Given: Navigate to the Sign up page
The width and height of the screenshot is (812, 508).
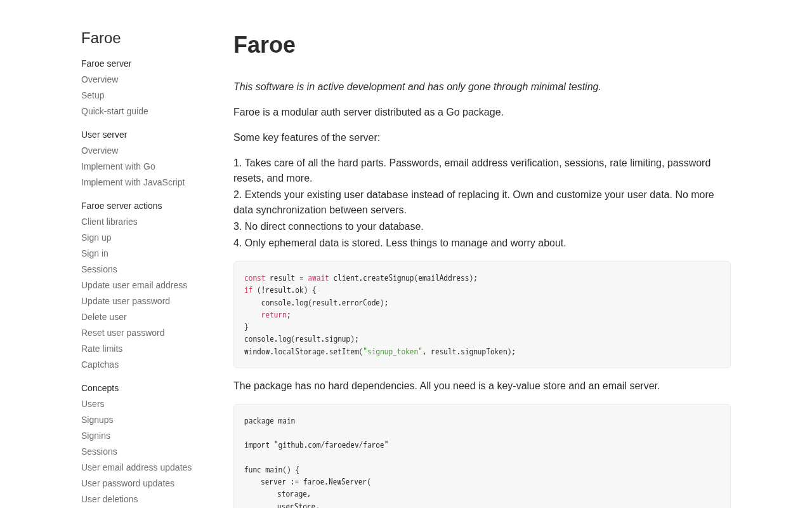Looking at the screenshot, I should tap(96, 237).
